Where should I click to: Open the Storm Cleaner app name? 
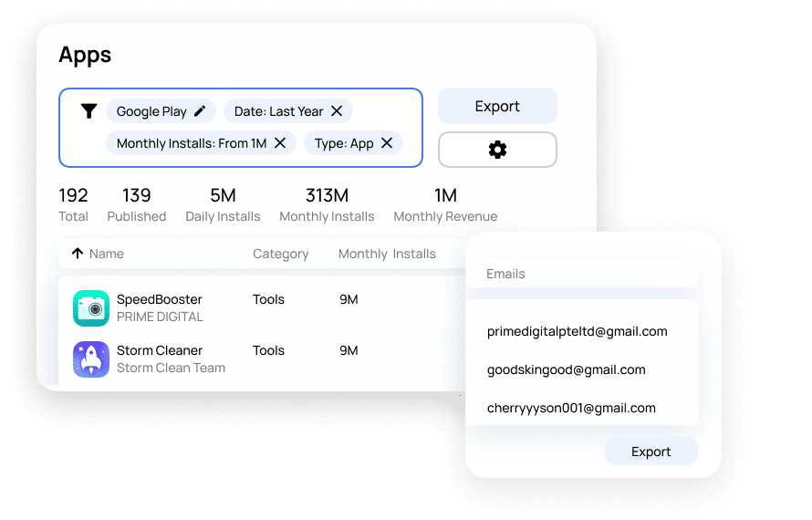(160, 350)
